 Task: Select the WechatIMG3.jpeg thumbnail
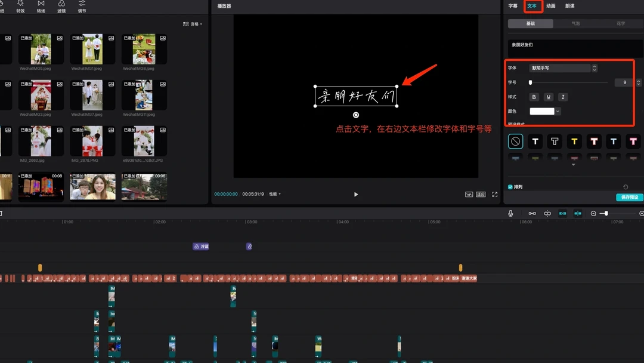click(x=41, y=95)
